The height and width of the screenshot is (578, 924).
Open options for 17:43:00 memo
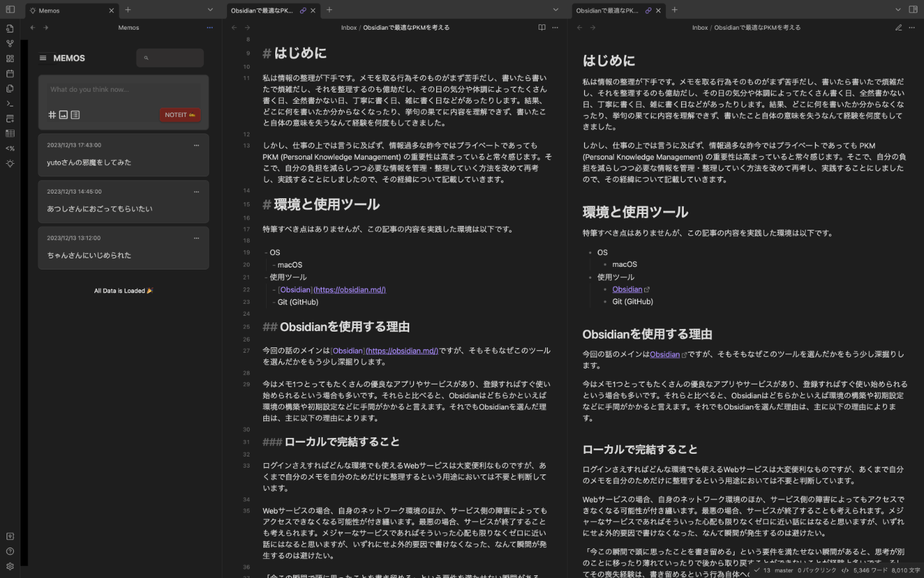tap(196, 145)
